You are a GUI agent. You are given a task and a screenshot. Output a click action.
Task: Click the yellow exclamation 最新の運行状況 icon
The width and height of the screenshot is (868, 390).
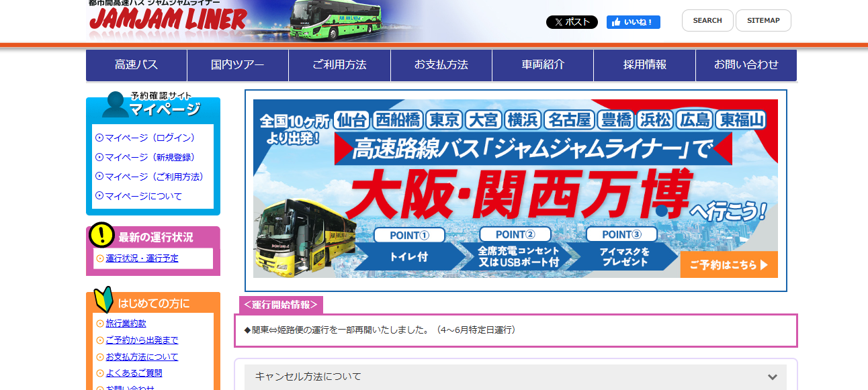click(102, 235)
